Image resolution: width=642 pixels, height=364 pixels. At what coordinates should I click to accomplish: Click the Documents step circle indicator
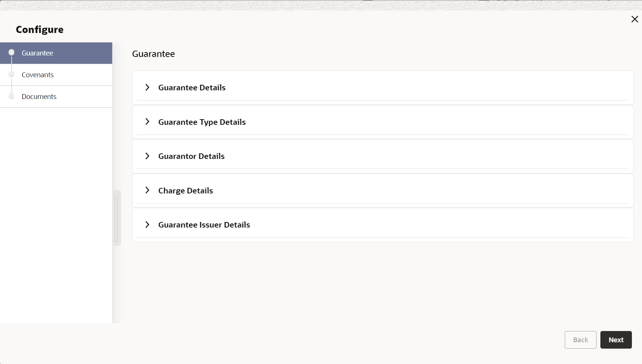tap(12, 96)
